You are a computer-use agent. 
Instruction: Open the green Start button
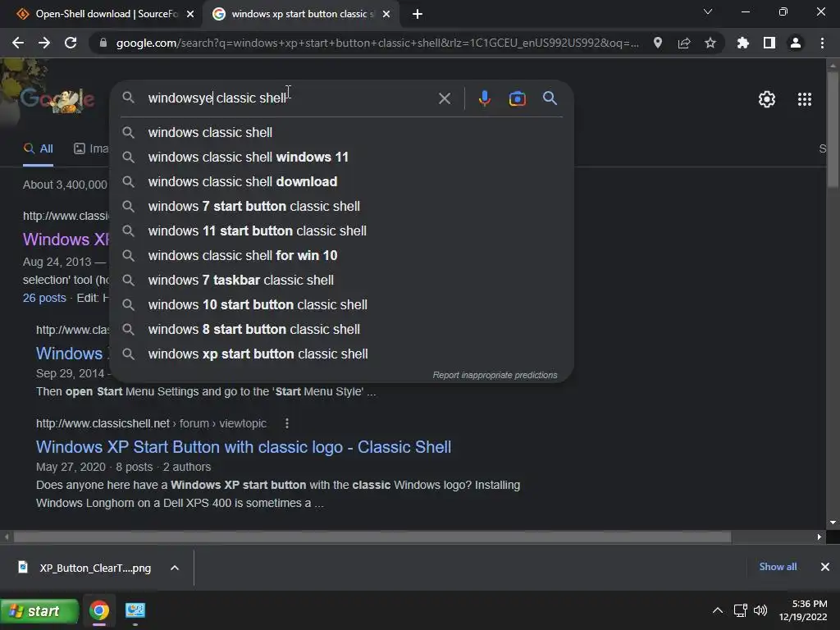[x=39, y=610]
